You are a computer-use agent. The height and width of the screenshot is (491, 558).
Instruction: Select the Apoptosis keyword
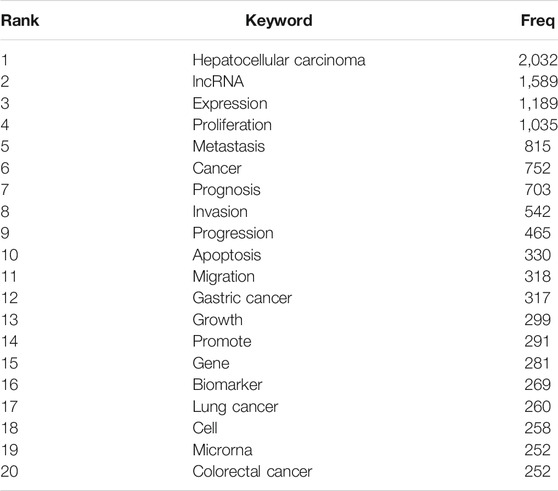[x=227, y=255]
